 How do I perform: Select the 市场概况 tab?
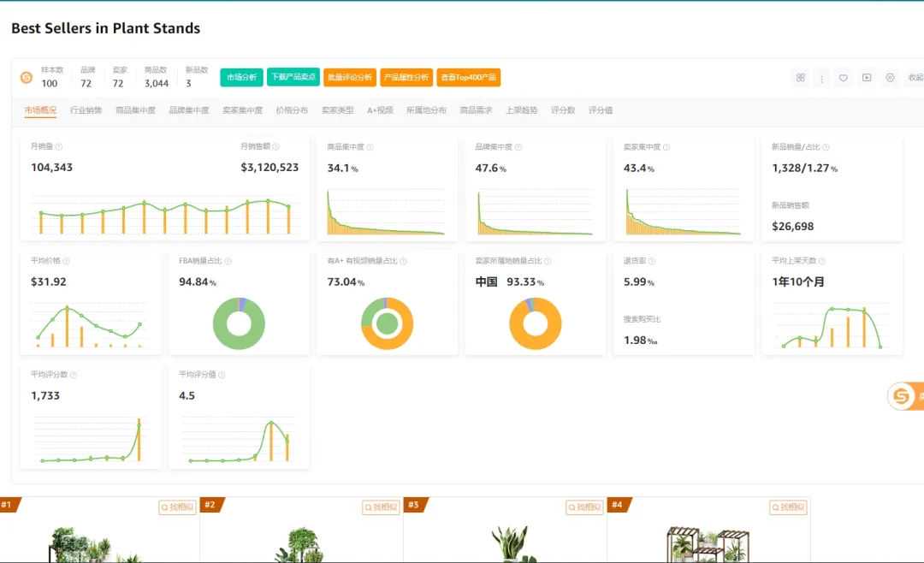(40, 110)
